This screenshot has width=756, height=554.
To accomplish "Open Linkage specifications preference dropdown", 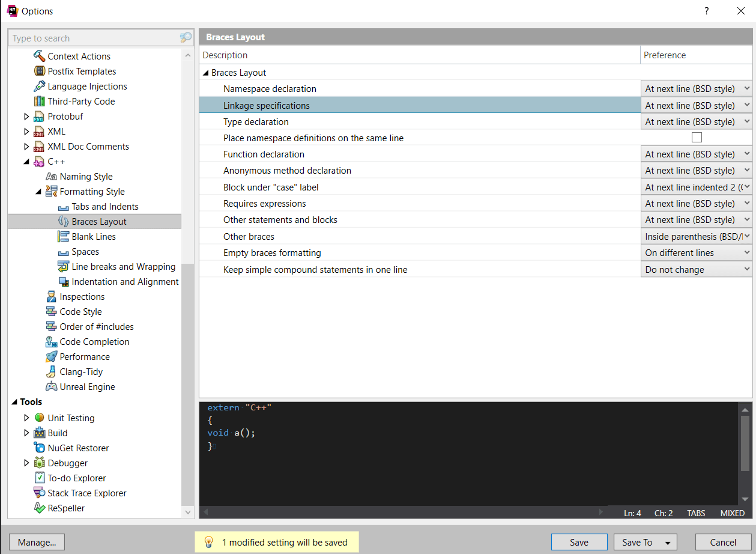I will (x=697, y=105).
